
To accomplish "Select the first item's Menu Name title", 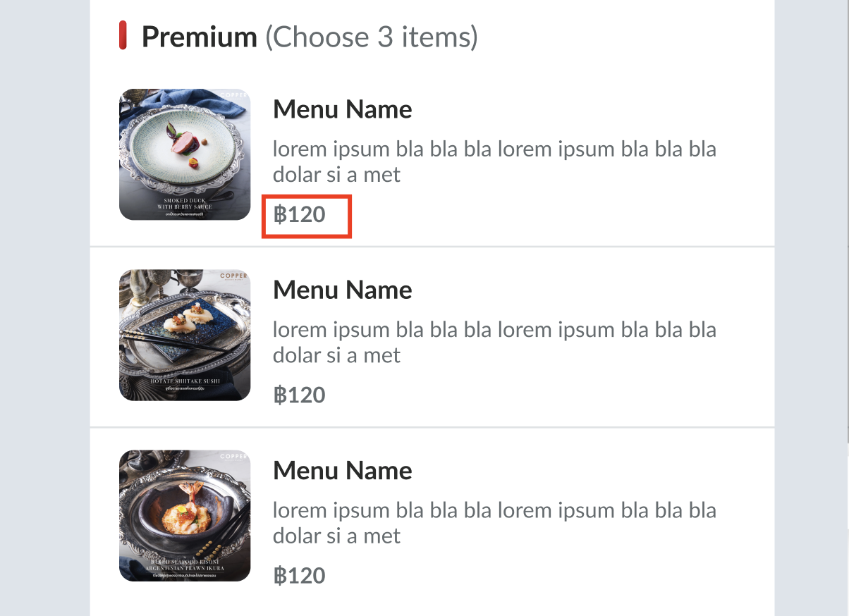I will pos(342,109).
